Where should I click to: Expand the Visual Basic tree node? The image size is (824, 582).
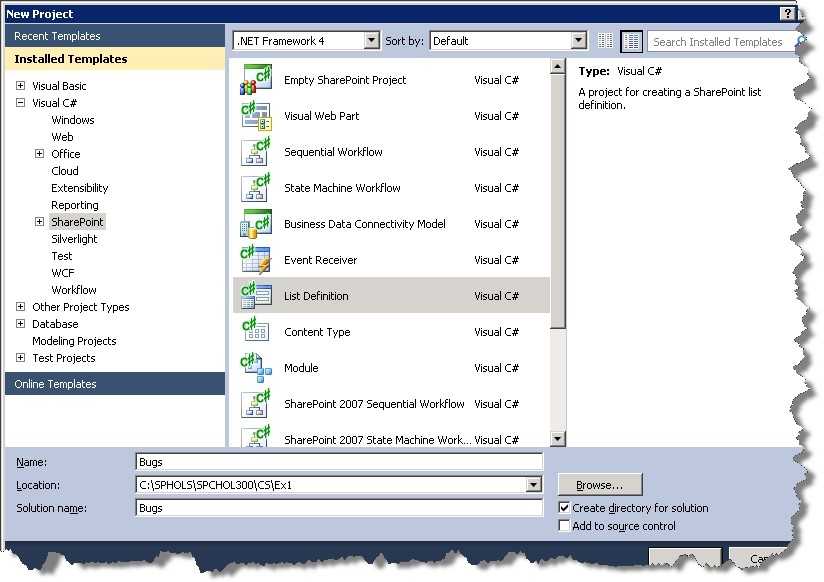20,86
